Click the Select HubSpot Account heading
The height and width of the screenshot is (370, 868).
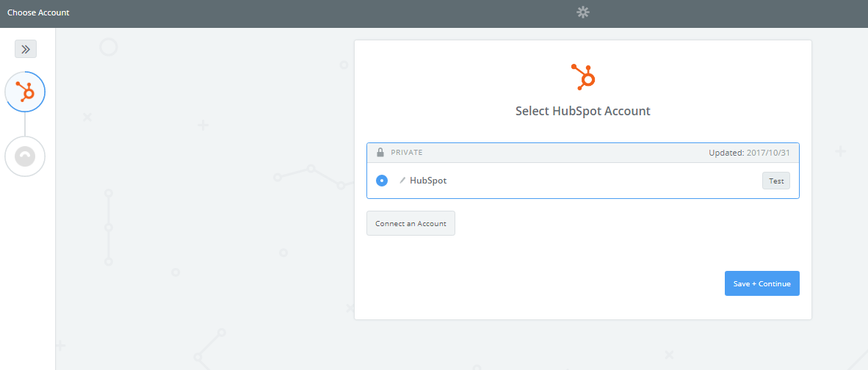click(583, 111)
